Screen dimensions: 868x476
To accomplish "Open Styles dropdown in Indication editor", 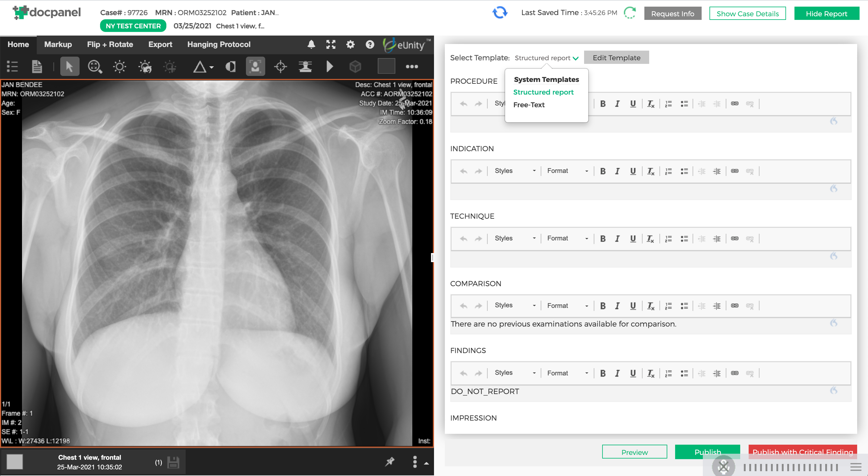I will coord(514,171).
